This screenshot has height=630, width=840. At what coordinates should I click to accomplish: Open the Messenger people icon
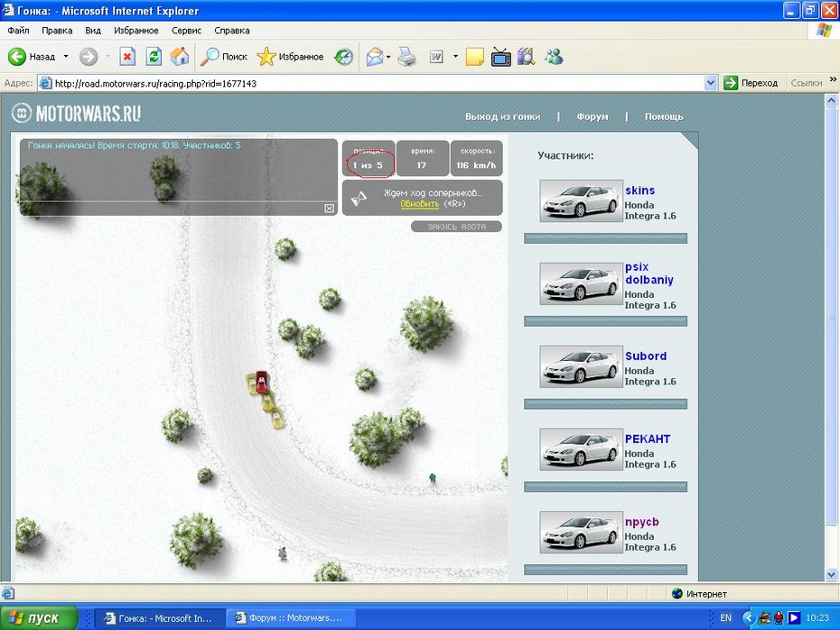click(554, 56)
